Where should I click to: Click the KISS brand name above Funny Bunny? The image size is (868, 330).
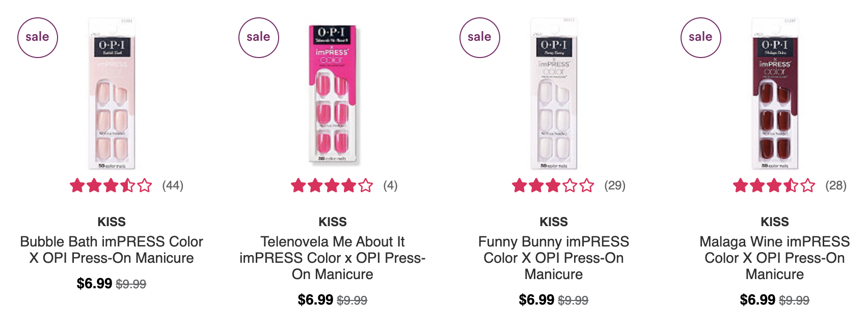[554, 222]
